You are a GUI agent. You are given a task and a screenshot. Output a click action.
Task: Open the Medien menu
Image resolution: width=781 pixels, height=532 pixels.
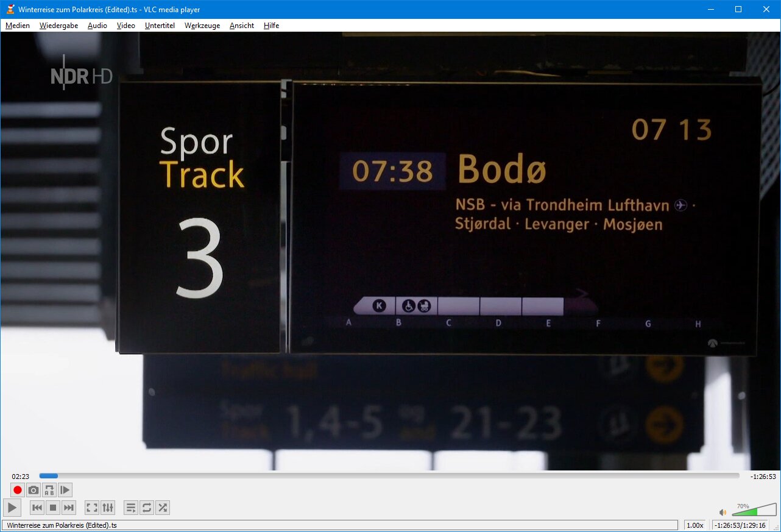[18, 26]
